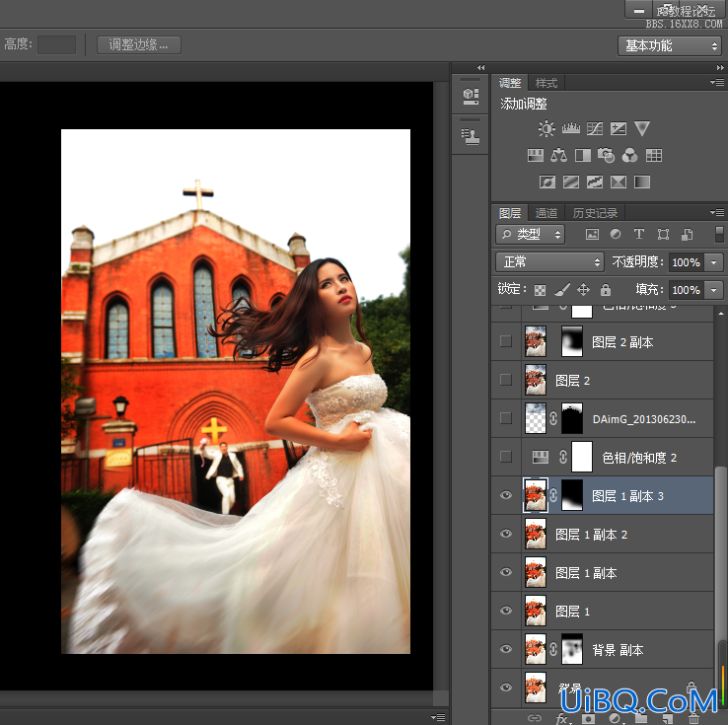Add a Channel Mixer adjustment (three circles)
Image resolution: width=728 pixels, height=725 pixels.
(629, 155)
